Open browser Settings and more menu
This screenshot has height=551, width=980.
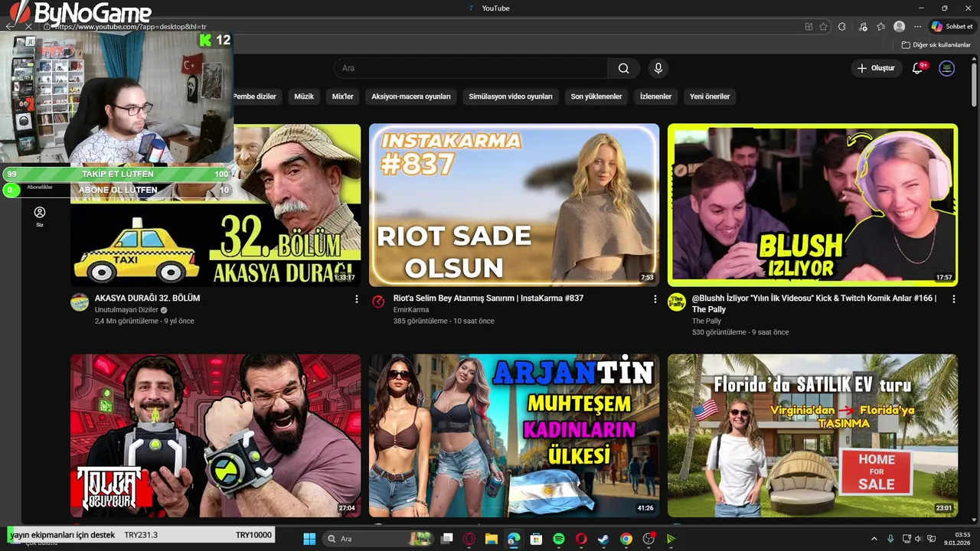918,26
